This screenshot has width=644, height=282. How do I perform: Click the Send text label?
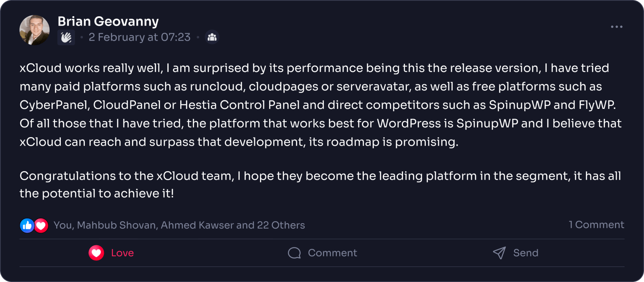pyautogui.click(x=526, y=253)
